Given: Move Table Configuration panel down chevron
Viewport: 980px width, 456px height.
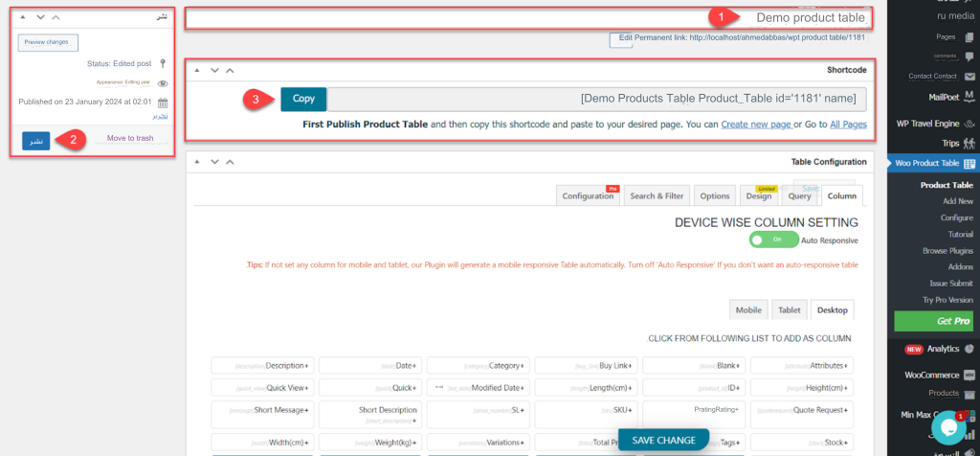Looking at the screenshot, I should coord(214,162).
